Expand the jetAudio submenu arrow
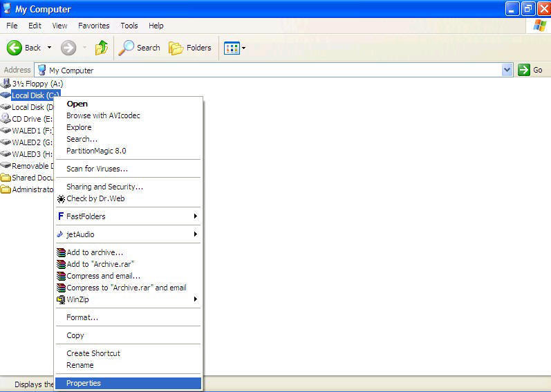 [x=196, y=234]
